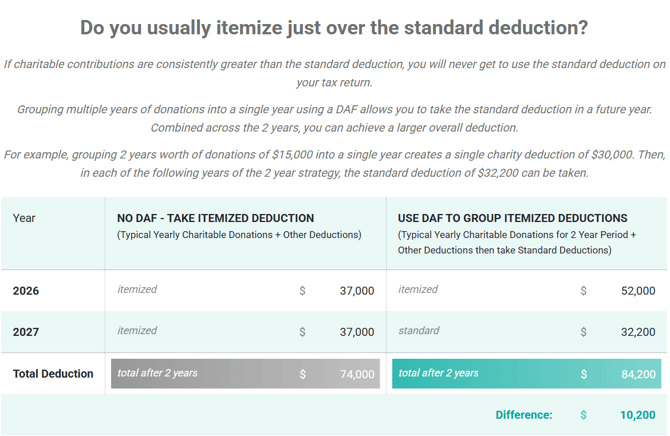Click the 74,000 total in the gray bar

pyautogui.click(x=356, y=374)
